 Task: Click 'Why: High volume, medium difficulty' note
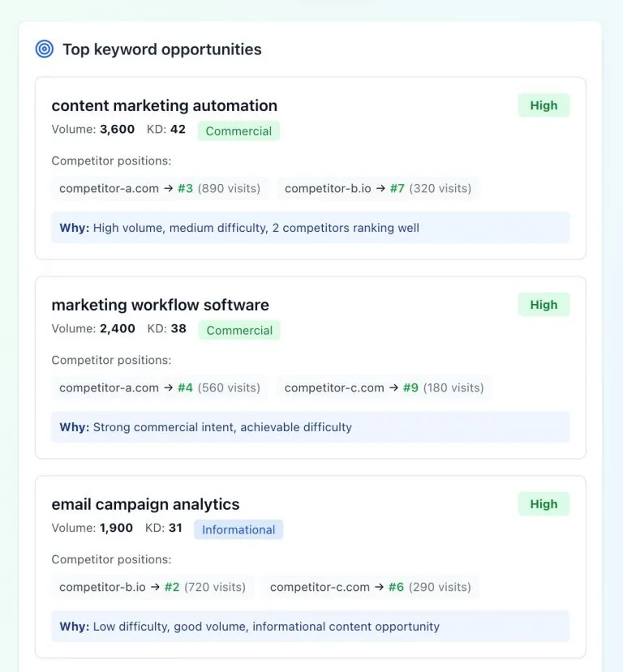(x=311, y=228)
